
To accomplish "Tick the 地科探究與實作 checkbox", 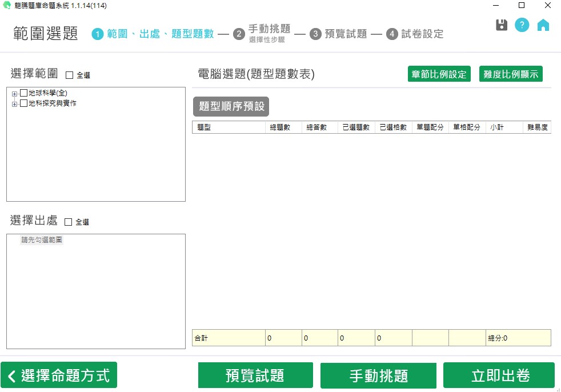I will (23, 103).
